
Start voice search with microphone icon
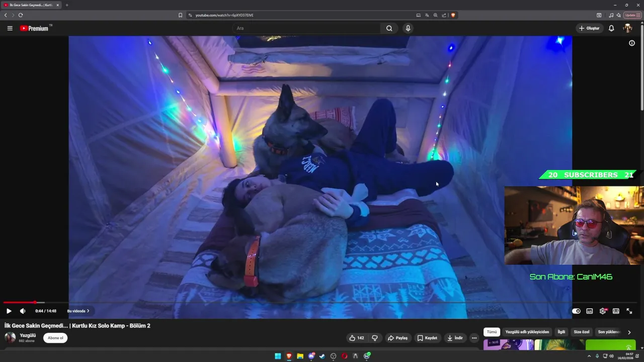click(x=408, y=28)
